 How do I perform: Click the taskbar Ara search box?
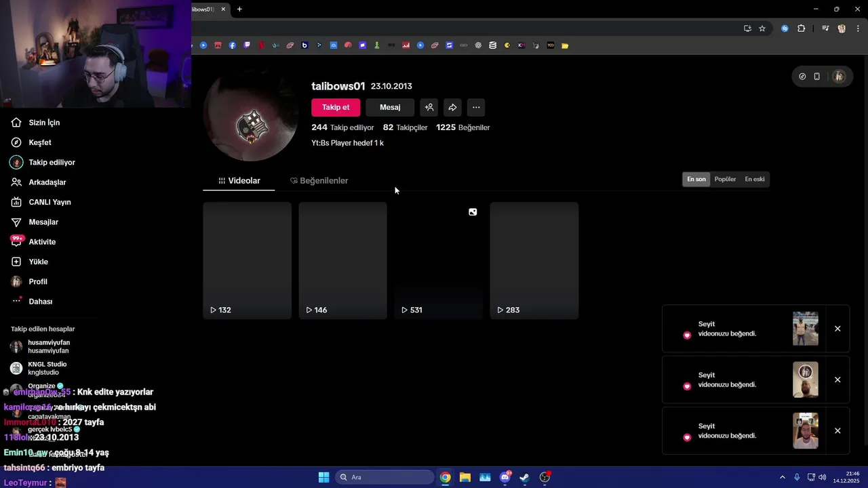385,477
